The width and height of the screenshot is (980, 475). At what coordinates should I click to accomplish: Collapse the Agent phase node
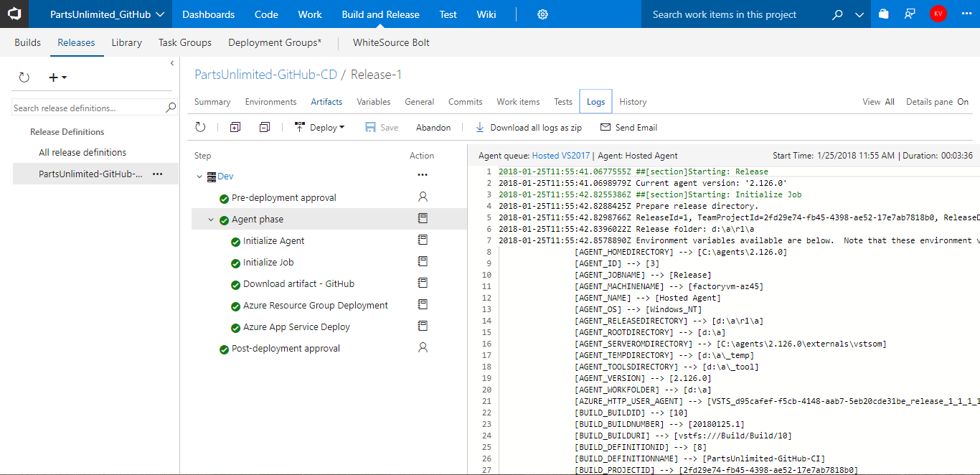tap(211, 220)
